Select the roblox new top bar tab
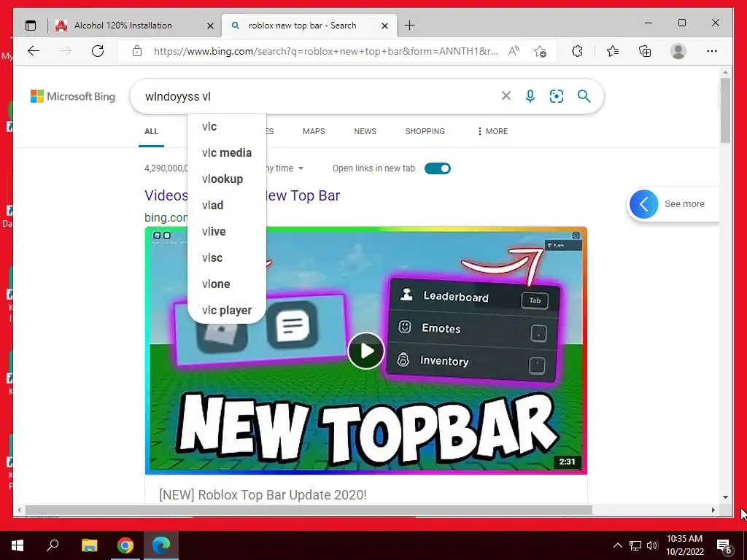747x560 pixels. (309, 26)
